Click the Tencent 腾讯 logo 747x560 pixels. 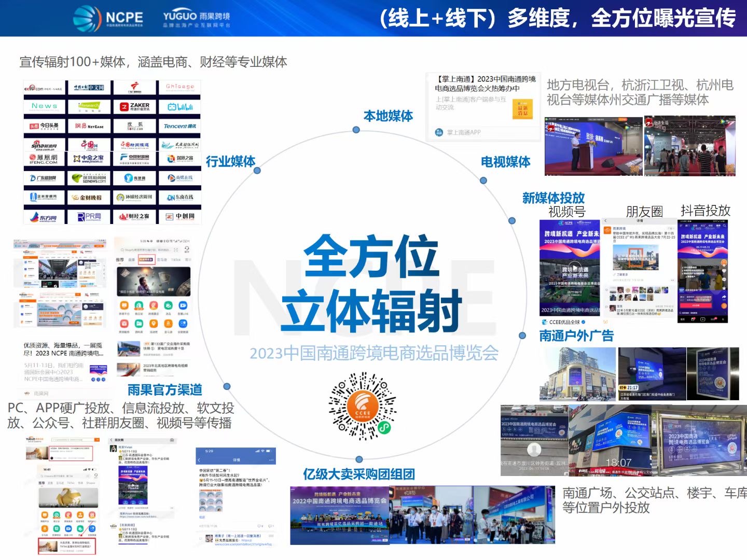180,126
